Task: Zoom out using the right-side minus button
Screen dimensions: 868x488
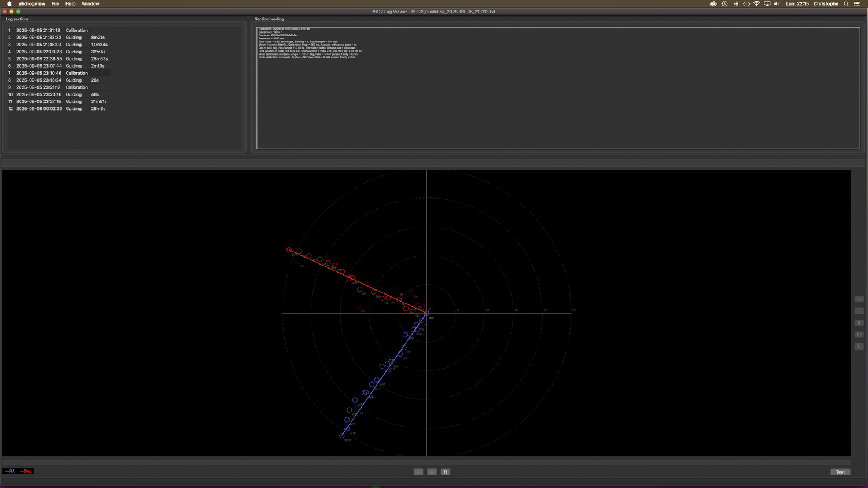Action: (859, 311)
